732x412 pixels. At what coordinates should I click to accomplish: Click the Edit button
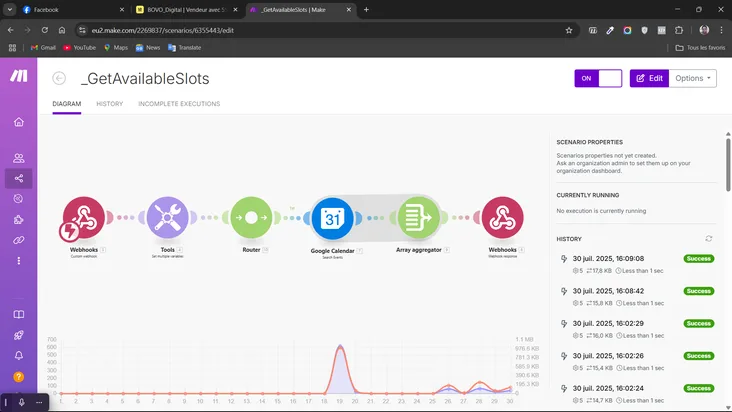(x=649, y=78)
